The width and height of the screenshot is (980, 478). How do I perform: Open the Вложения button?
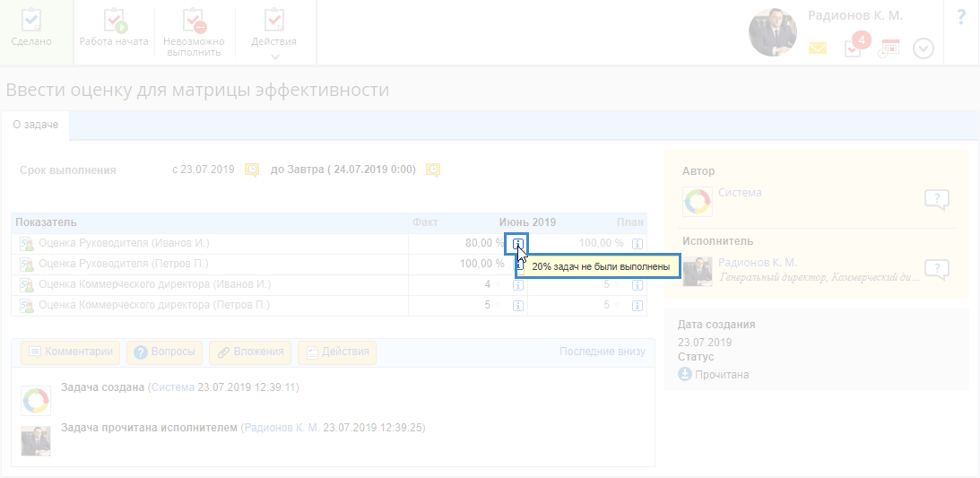tap(250, 352)
